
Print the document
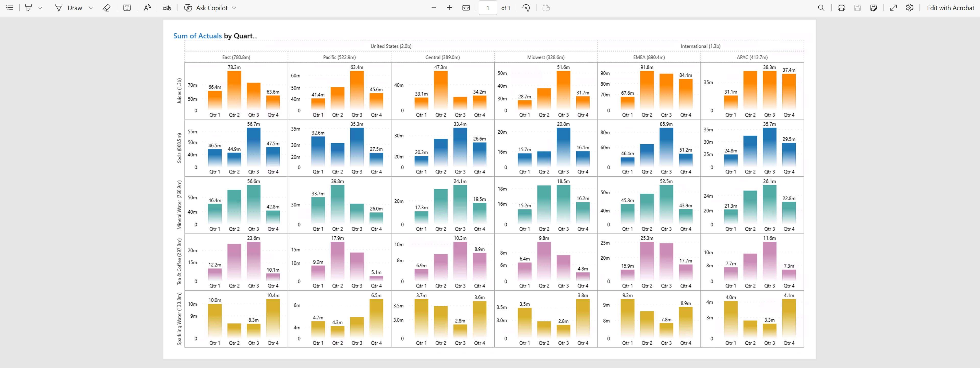pos(841,8)
